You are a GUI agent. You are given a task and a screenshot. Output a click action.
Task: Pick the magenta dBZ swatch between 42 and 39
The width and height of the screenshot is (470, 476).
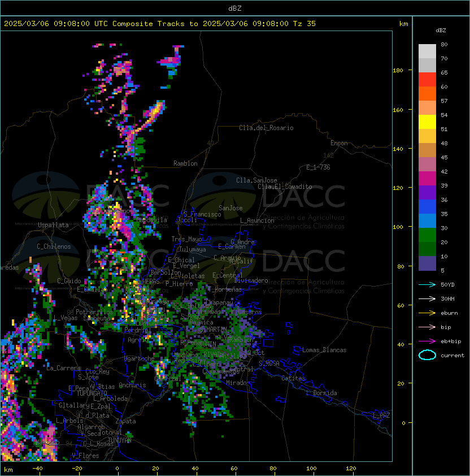pyautogui.click(x=427, y=179)
